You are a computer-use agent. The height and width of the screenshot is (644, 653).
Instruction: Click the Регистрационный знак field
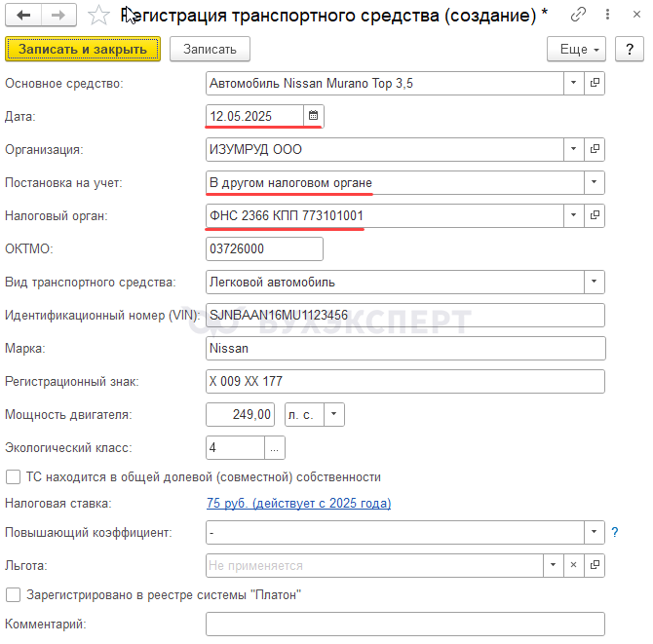tap(405, 381)
